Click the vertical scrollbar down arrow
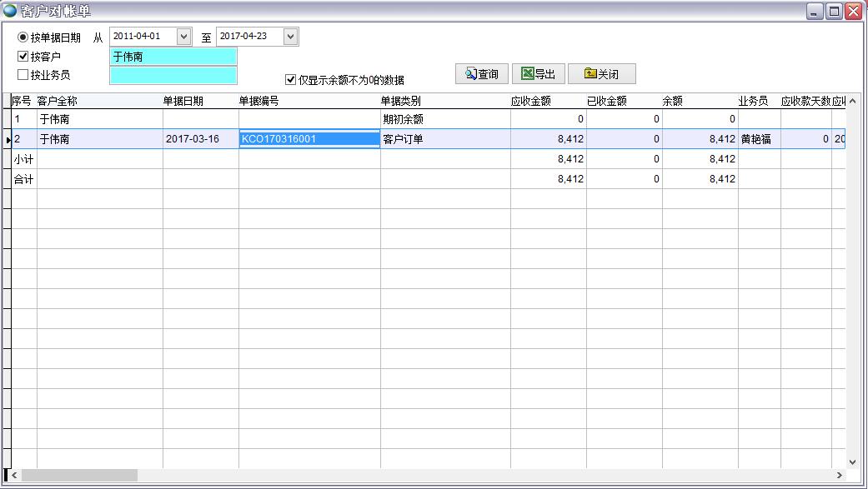The width and height of the screenshot is (868, 489). (x=852, y=462)
